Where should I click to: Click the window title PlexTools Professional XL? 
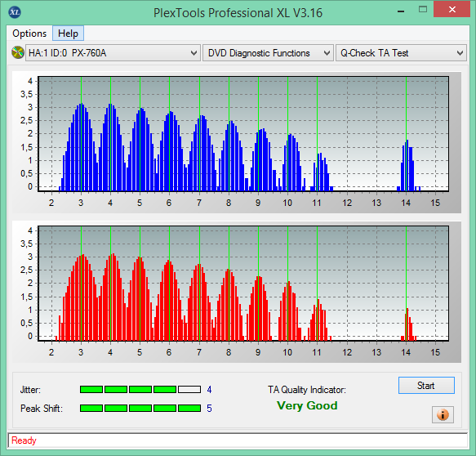238,13
